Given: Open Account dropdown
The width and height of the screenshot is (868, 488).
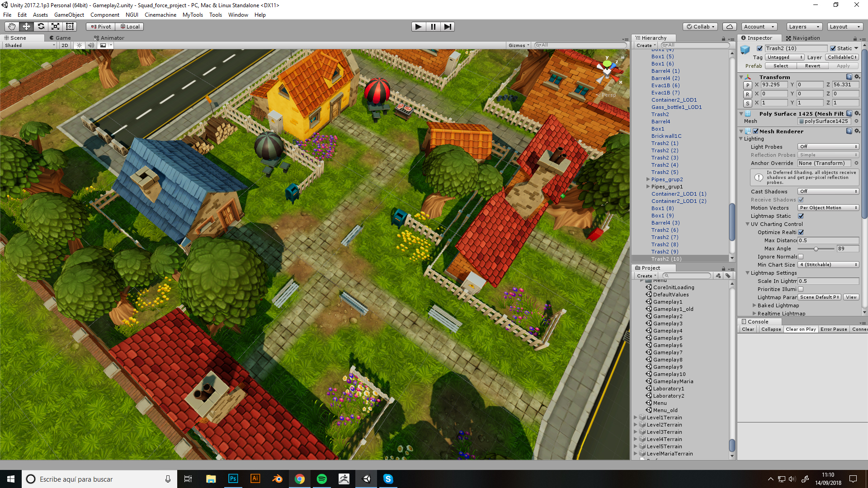Looking at the screenshot, I should 760,27.
